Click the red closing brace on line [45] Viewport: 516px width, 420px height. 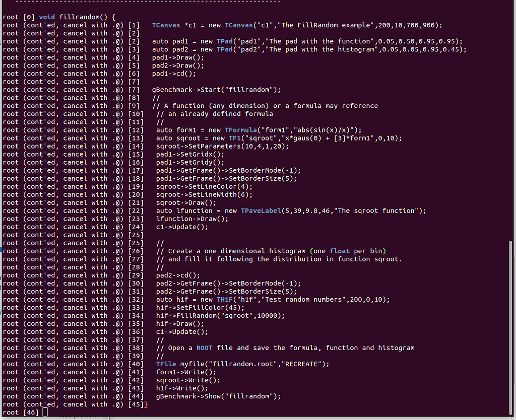(x=147, y=404)
